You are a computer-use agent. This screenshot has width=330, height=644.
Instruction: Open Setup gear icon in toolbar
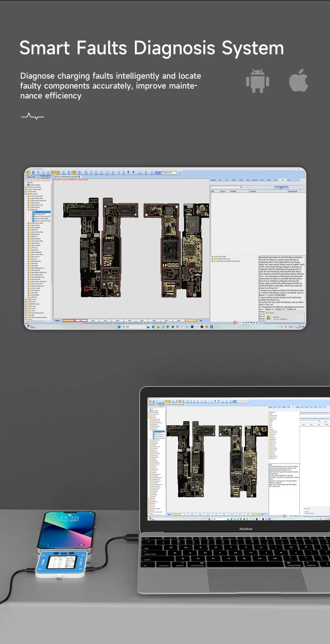point(146,173)
